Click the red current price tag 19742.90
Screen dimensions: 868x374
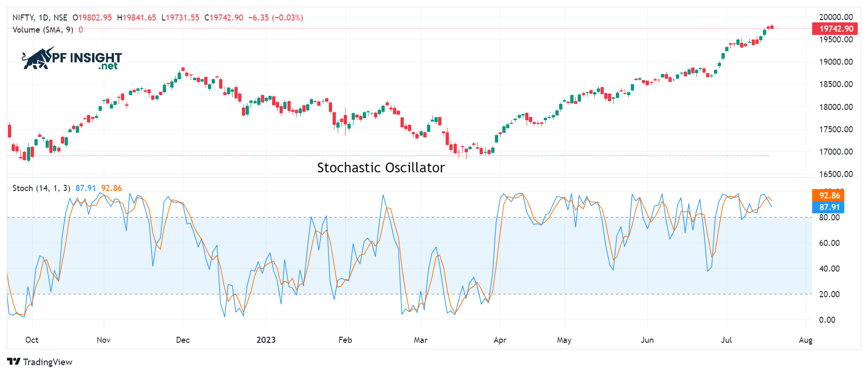(x=836, y=29)
